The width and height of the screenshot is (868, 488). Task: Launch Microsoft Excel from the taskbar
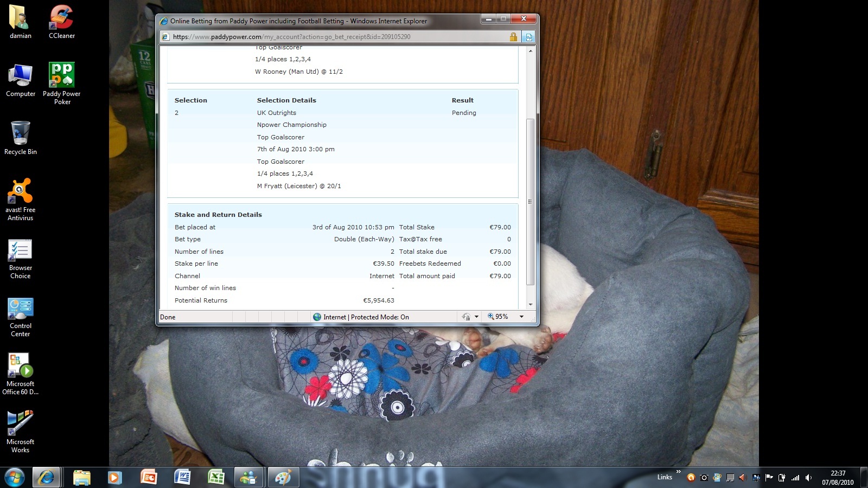[216, 477]
